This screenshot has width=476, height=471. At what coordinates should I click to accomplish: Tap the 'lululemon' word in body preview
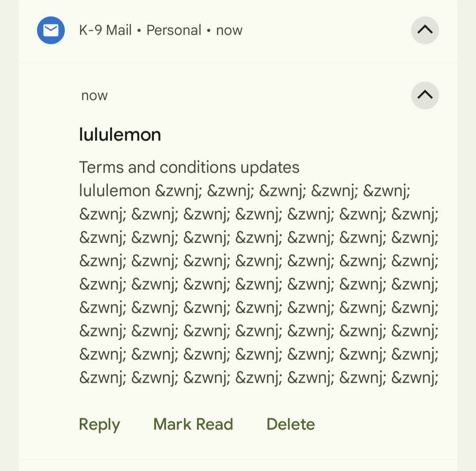pos(115,191)
